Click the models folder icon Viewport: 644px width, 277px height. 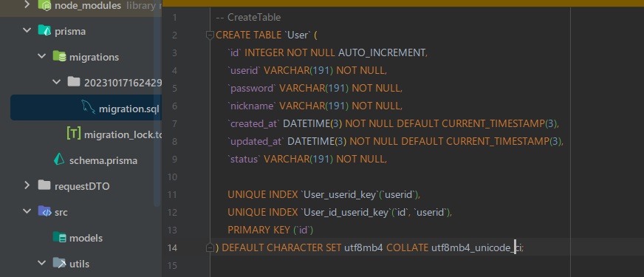click(x=59, y=237)
